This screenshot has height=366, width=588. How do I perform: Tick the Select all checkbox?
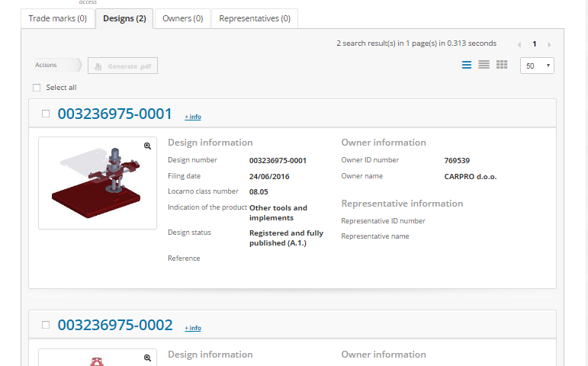(37, 88)
